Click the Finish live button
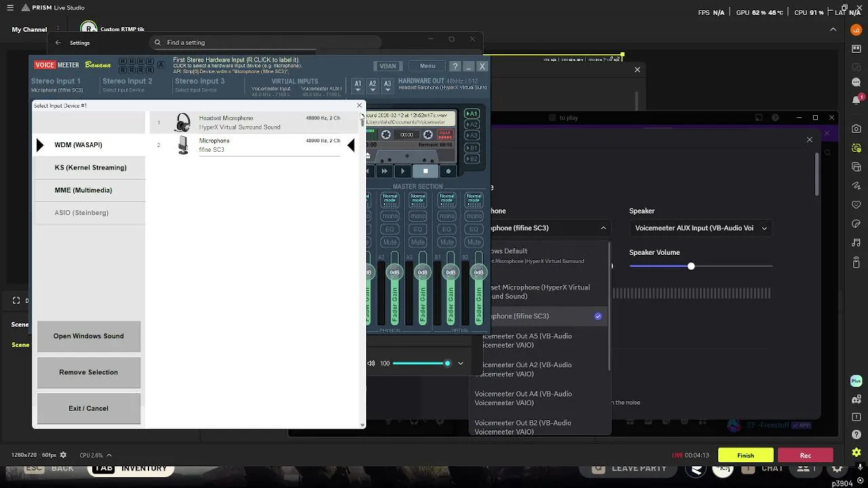This screenshot has height=488, width=868. [745, 455]
